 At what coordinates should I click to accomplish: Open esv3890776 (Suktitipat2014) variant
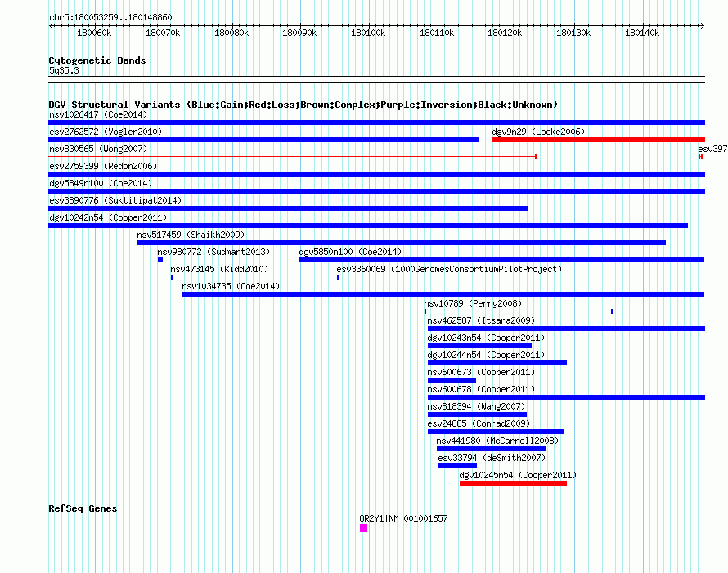[115, 200]
